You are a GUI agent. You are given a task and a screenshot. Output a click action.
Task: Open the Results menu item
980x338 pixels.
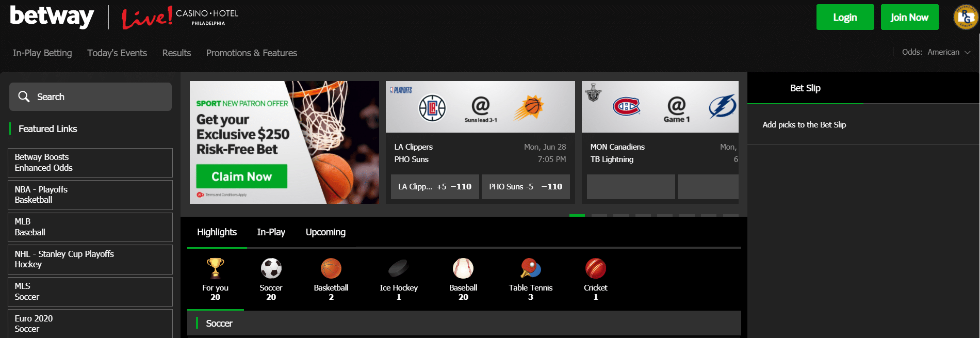click(176, 53)
